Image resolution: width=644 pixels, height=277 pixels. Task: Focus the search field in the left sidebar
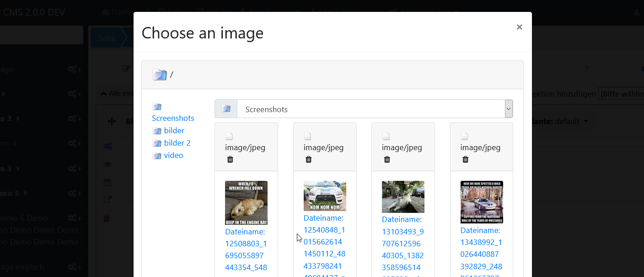point(41,35)
